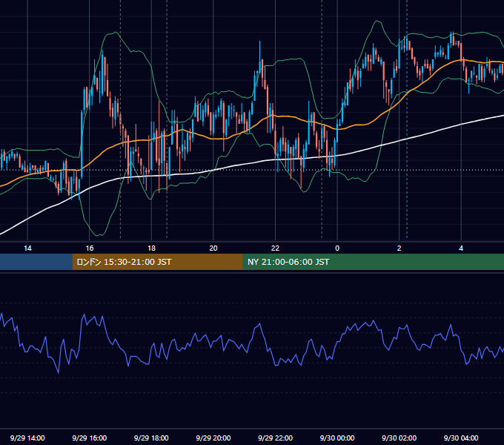Image resolution: width=504 pixels, height=445 pixels.
Task: Click the 9/29 16:00 date label
Action: click(x=90, y=438)
